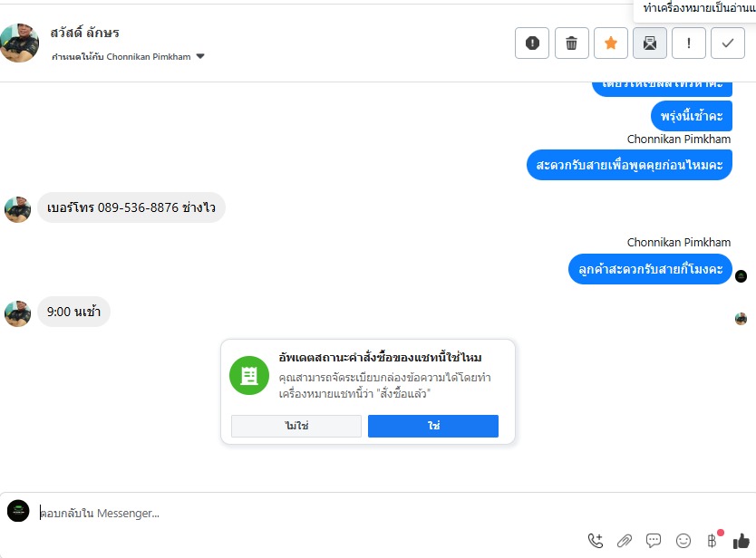Click the customer name สวัสดิ์ ลักษร

[85, 33]
